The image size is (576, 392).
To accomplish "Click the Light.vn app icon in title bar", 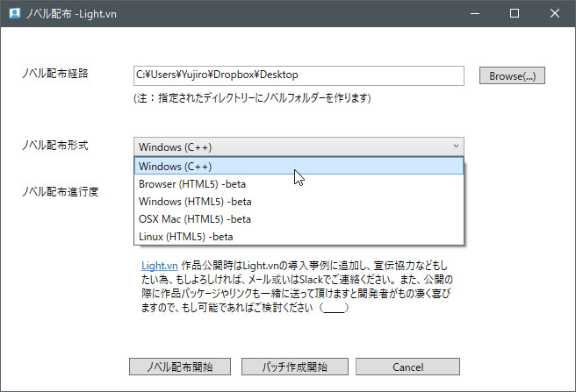I will coord(15,13).
